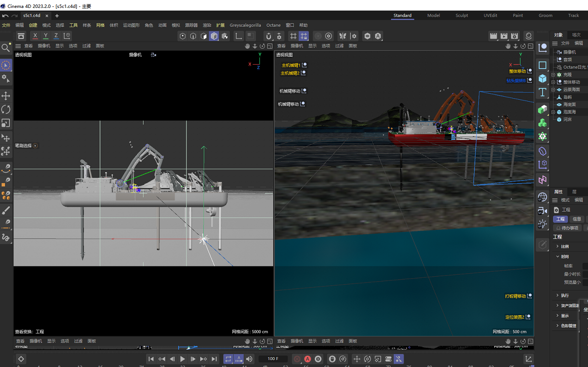Add a Rectangle spline object
This screenshot has height=367, width=588.
[x=542, y=65]
